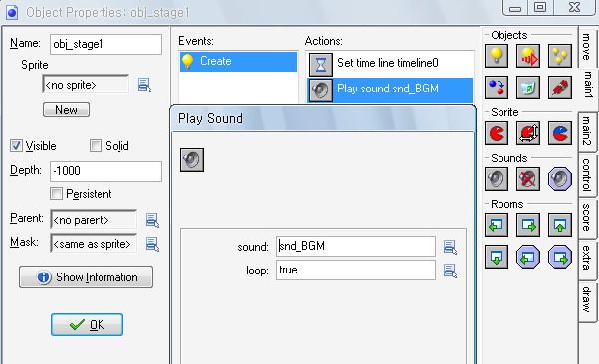The width and height of the screenshot is (599, 364).
Task: Select the Create event in Events list
Action: [x=238, y=61]
